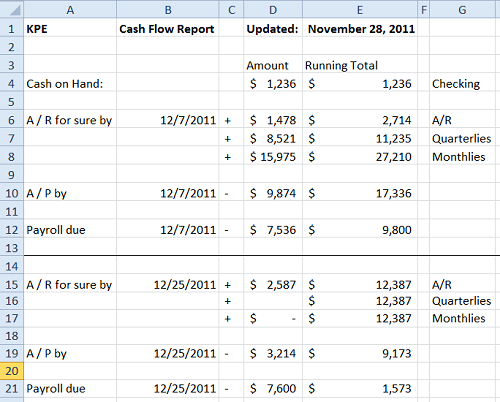The image size is (500, 402).
Task: Select highlighted row 20 header
Action: point(12,371)
